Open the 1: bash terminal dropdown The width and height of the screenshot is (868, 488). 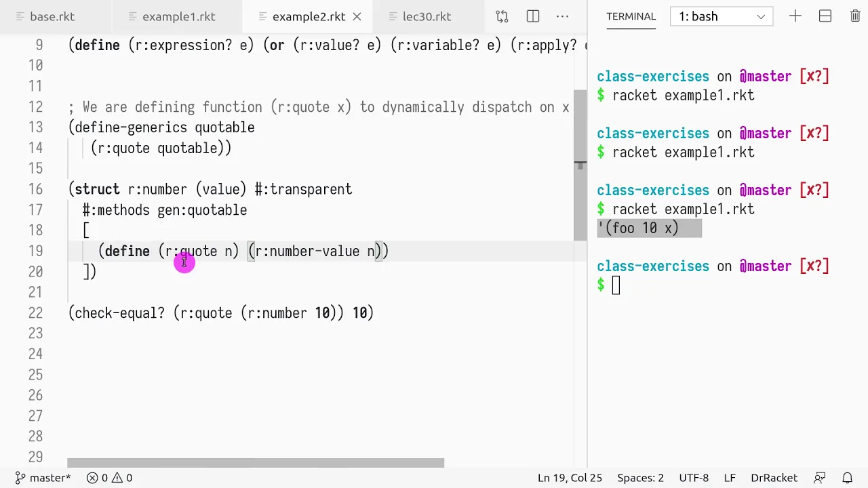(x=722, y=16)
